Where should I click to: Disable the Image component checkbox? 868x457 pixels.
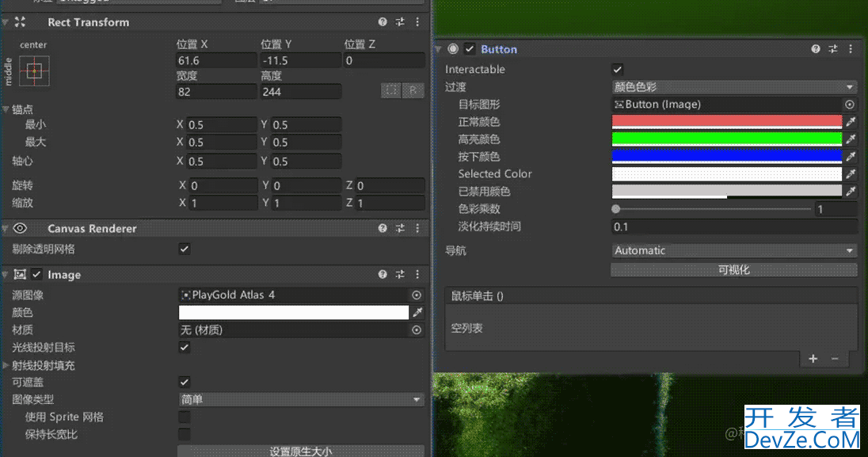(36, 275)
